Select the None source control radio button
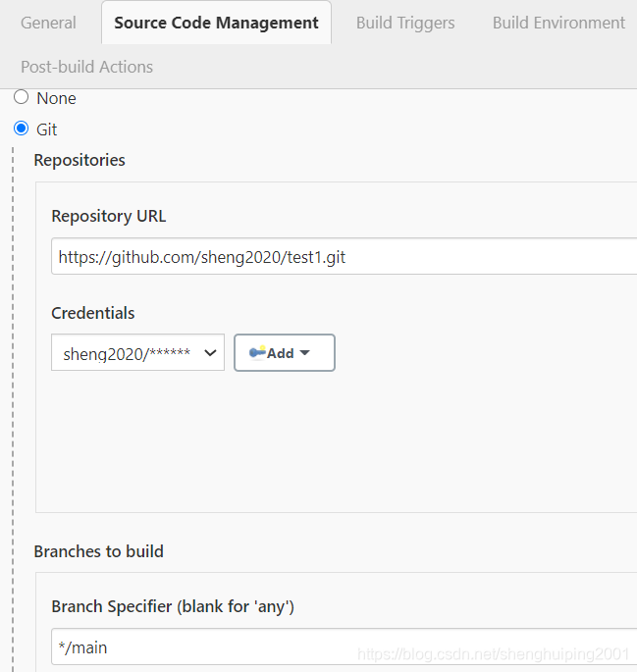The height and width of the screenshot is (672, 637). tap(21, 98)
